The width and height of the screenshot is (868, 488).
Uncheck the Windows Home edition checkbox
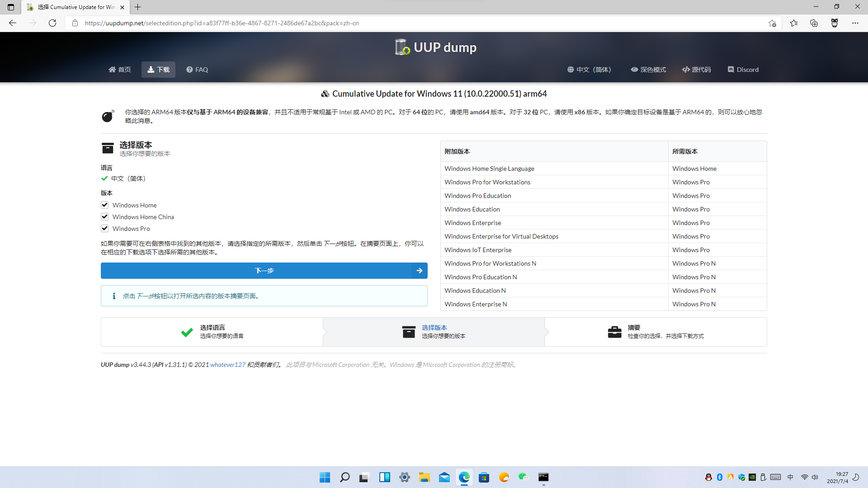tap(104, 205)
